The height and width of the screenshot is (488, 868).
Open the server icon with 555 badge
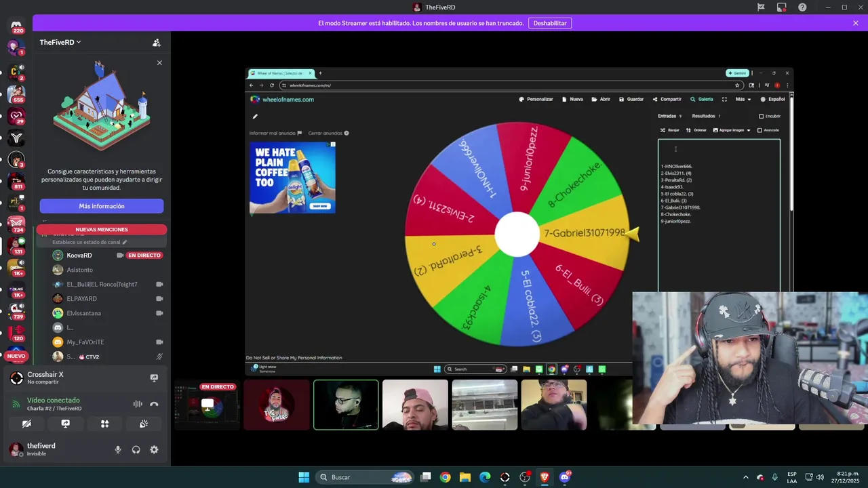pyautogui.click(x=16, y=93)
